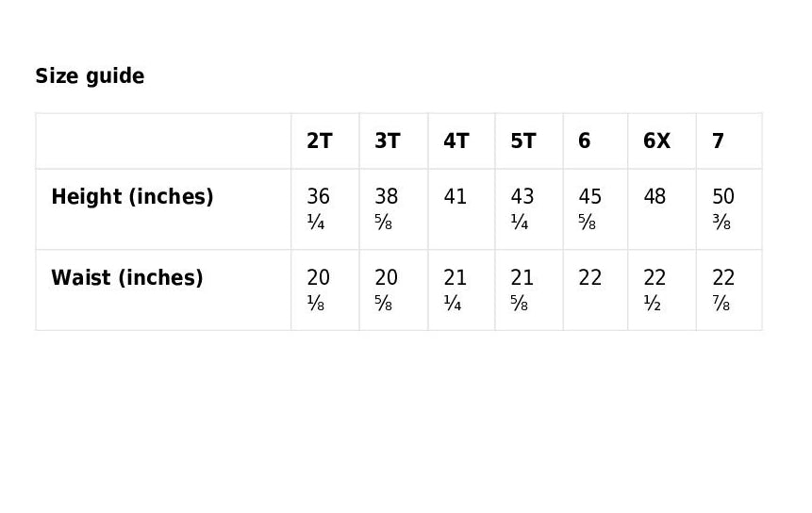The image size is (812, 513).
Task: Click the 36 ¼ height cell
Action: point(319,208)
